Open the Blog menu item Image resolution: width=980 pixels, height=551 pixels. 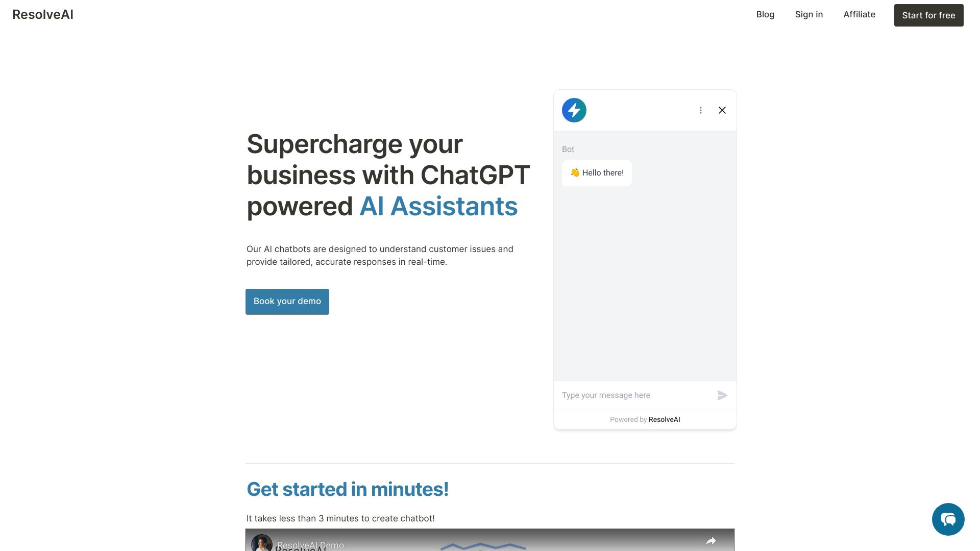(765, 14)
